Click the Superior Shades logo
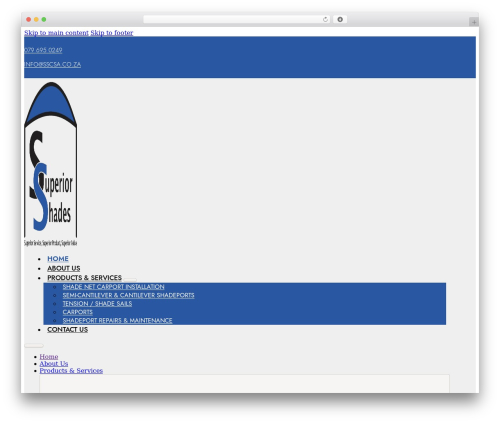Screen dimensions: 500x423 click(x=51, y=164)
